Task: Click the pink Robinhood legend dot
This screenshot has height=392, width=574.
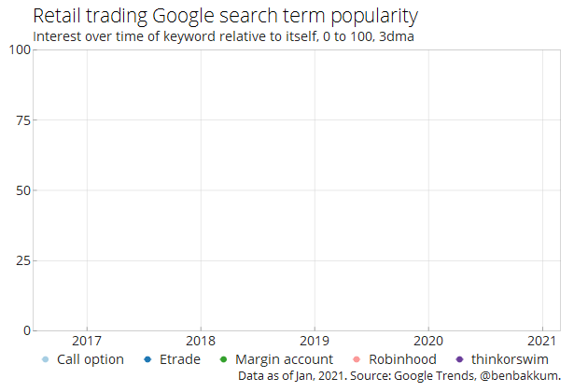Action: point(357,359)
